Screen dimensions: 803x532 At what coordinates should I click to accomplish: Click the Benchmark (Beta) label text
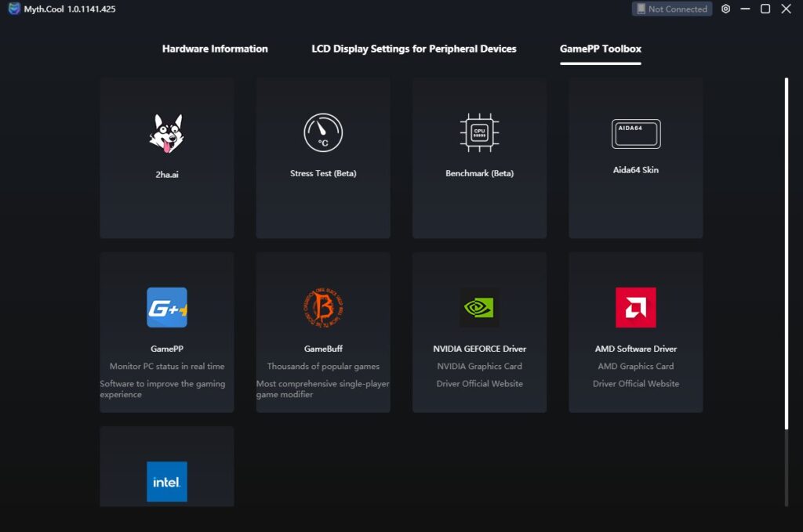click(x=479, y=173)
